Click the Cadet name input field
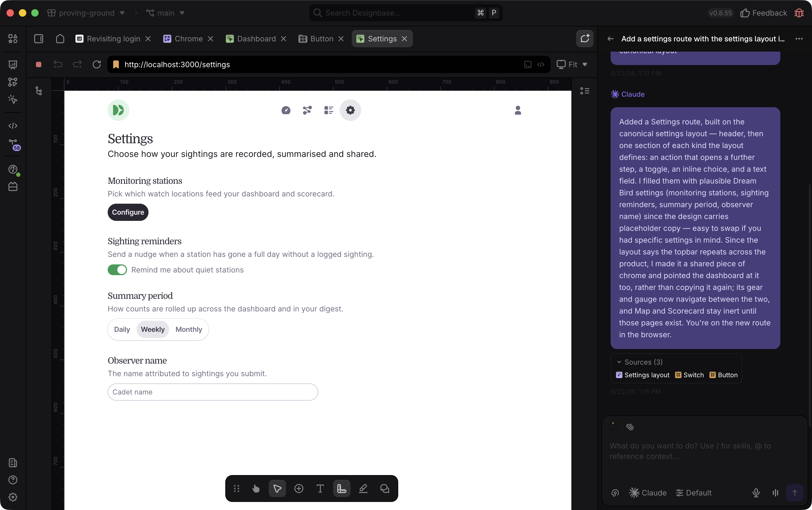Screen dimensions: 812x510 coord(213,392)
